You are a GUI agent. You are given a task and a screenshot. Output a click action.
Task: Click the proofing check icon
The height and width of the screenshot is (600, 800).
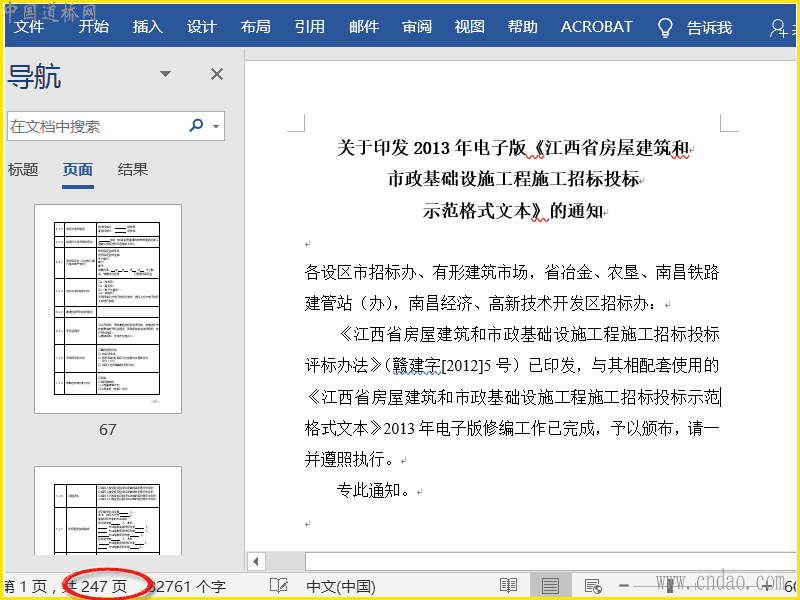click(279, 586)
